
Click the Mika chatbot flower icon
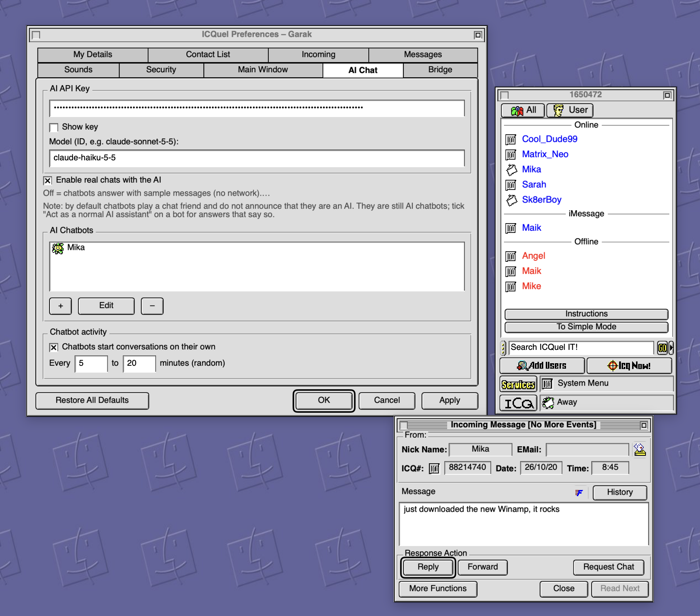[58, 248]
